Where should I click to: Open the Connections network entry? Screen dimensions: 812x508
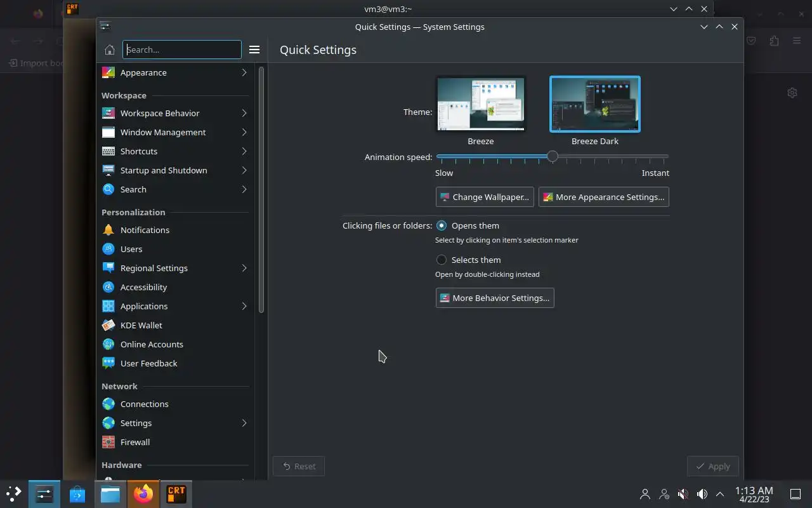(176, 404)
